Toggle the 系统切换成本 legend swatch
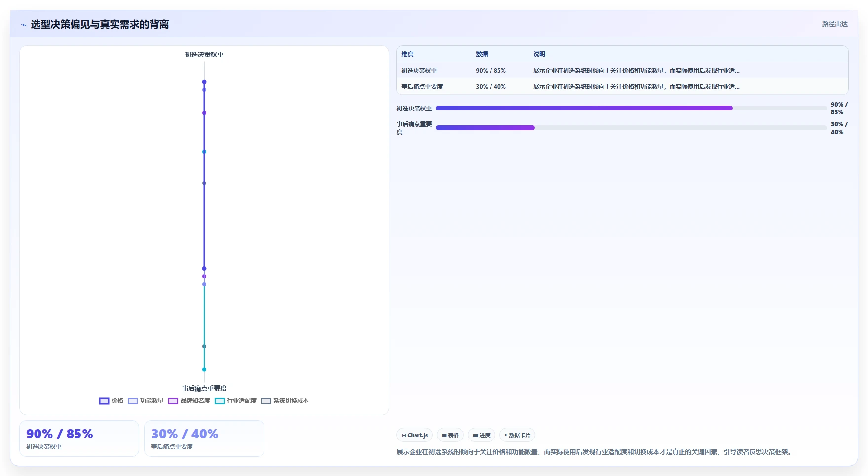Screen dimensions: 868x476 click(x=266, y=401)
